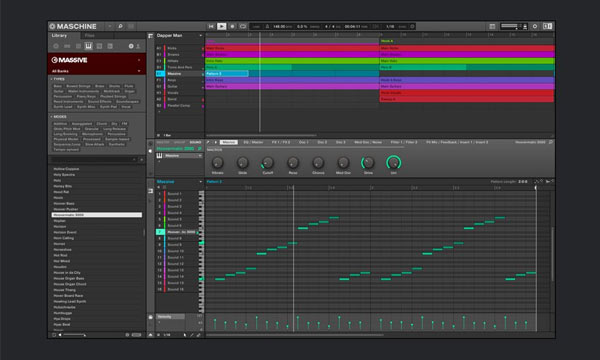Select Sounds browser type icon
The height and width of the screenshot is (360, 600).
[x=78, y=46]
